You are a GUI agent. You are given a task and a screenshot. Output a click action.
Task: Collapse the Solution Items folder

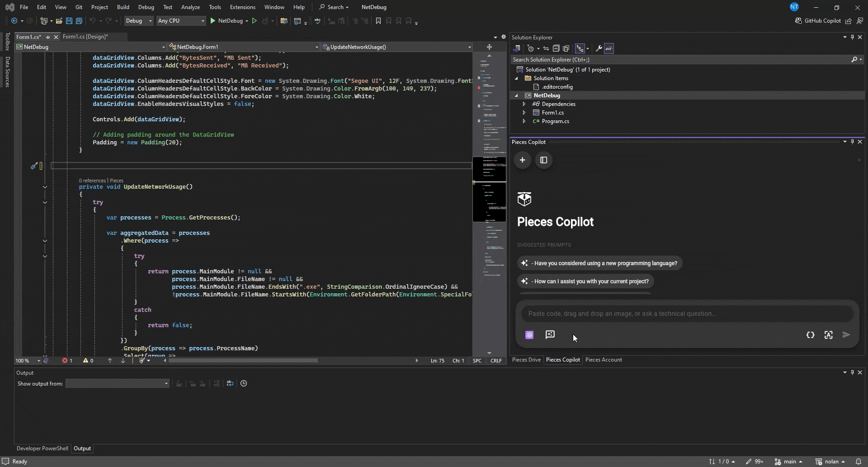pyautogui.click(x=516, y=78)
